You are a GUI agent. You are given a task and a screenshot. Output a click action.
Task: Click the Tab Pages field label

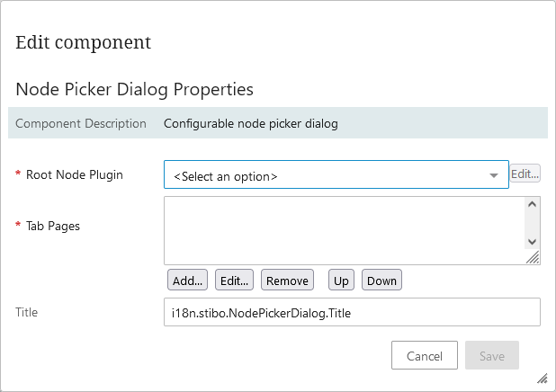[53, 226]
